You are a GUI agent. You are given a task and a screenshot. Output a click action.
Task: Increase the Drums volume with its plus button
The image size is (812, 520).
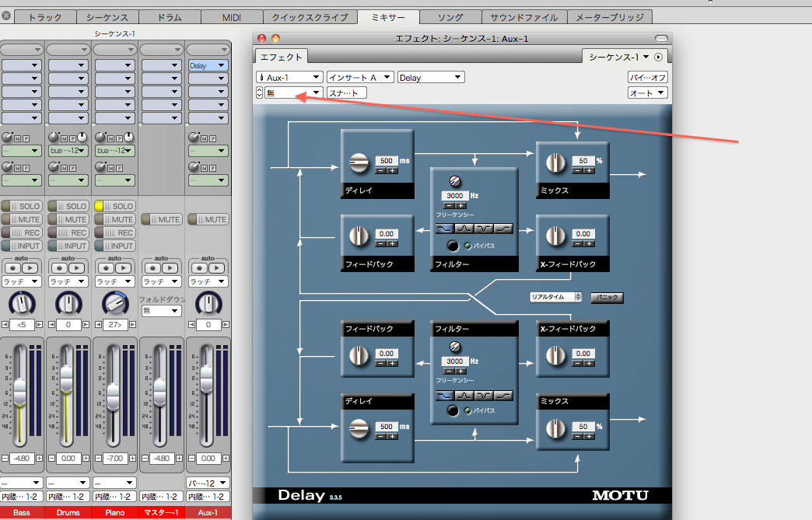click(86, 459)
